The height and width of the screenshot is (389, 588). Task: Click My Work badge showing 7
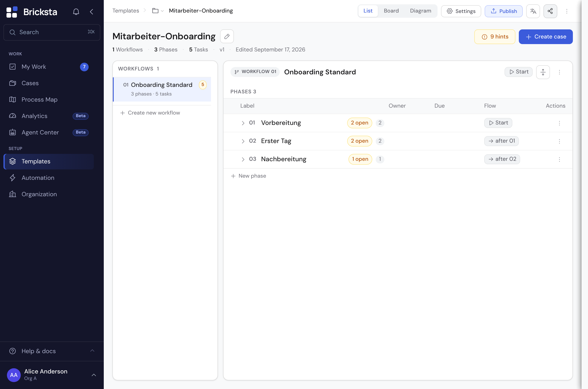[x=84, y=67]
